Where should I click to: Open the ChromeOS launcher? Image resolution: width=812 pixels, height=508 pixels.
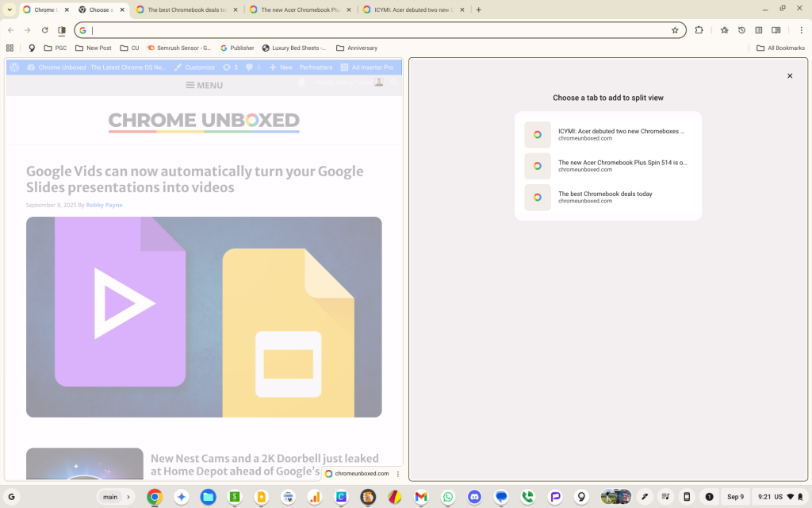point(10,497)
